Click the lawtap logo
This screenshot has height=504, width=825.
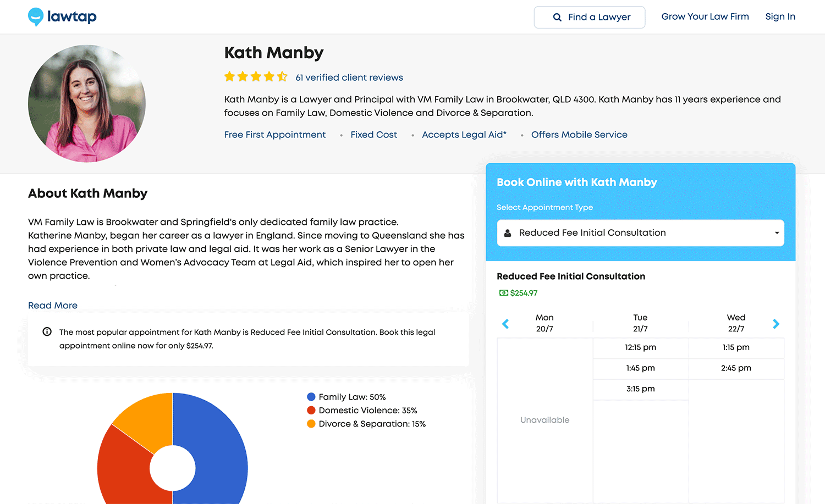(62, 17)
